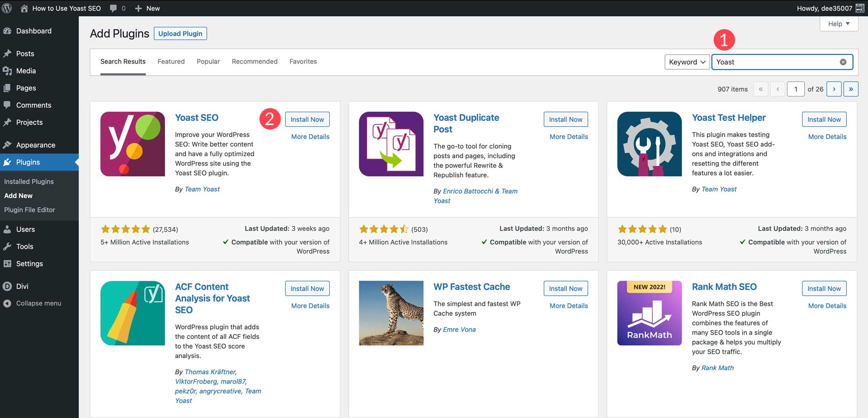The image size is (868, 418).
Task: Open the Media library icon
Action: [x=9, y=71]
